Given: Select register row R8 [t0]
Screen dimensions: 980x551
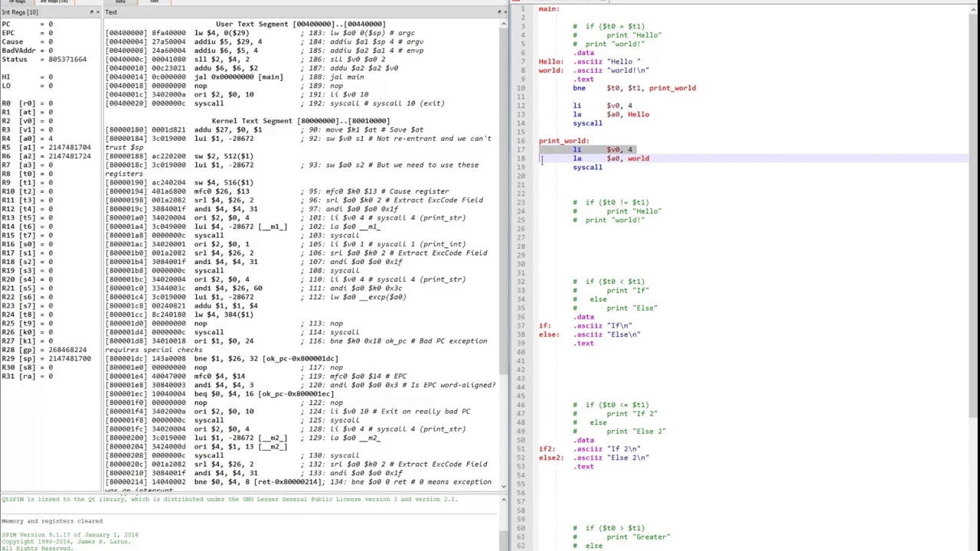Looking at the screenshot, I should click(28, 174).
